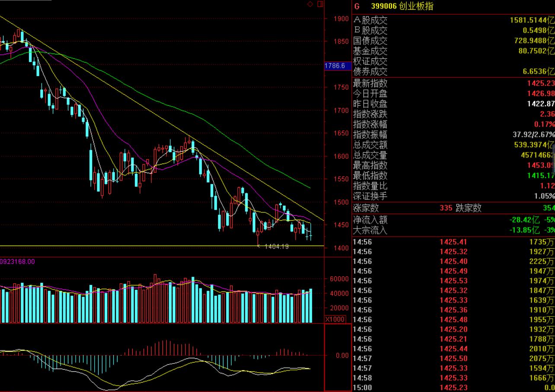Select the 14:57 tick row at 1425.50

coord(454,358)
